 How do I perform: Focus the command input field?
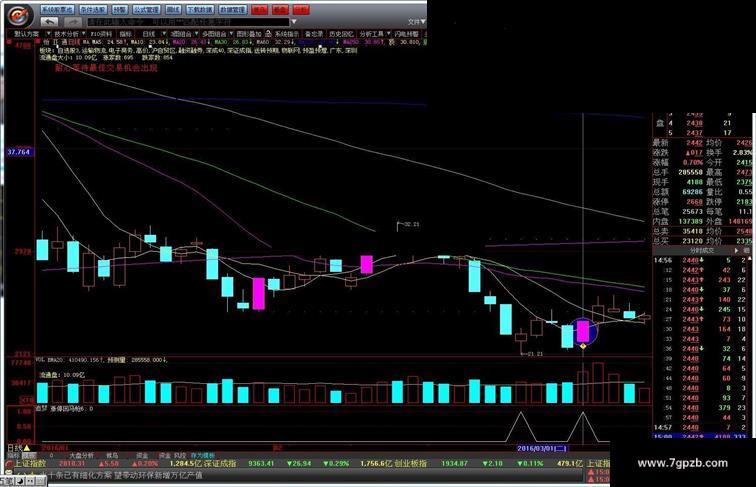188,22
